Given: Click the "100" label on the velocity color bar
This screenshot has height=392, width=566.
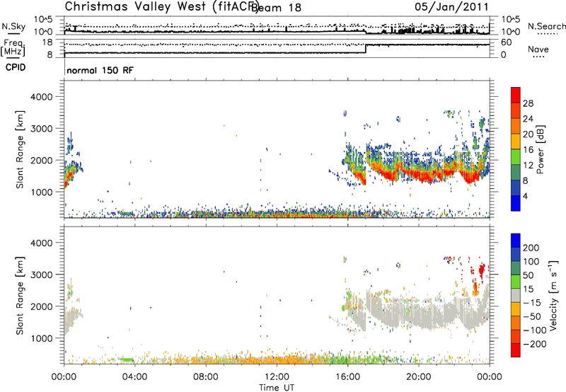Looking at the screenshot, I should (x=531, y=262).
